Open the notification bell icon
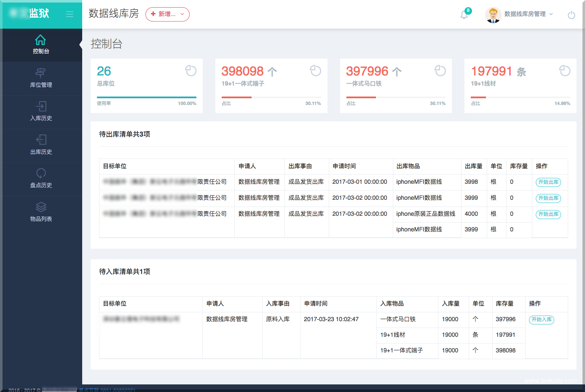585x392 pixels. click(464, 14)
